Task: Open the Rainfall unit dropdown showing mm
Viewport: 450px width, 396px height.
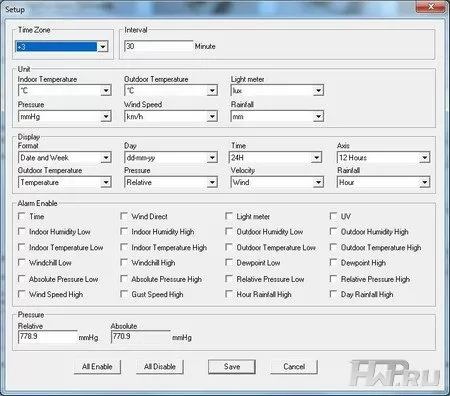Action: [277, 116]
